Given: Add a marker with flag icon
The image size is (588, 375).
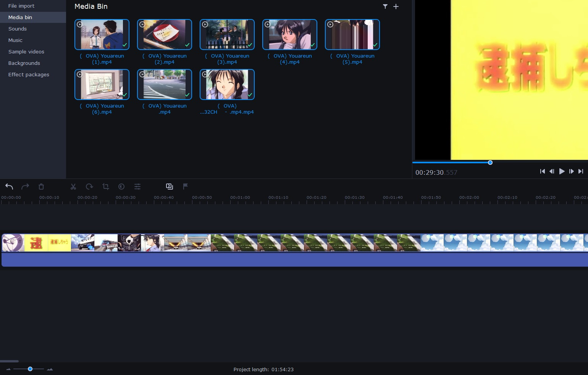Looking at the screenshot, I should coord(186,187).
